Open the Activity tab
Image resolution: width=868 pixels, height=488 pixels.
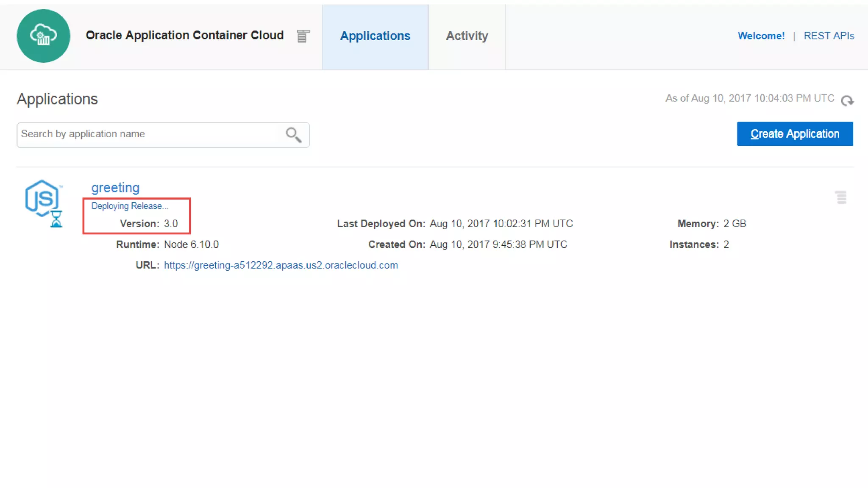tap(467, 36)
